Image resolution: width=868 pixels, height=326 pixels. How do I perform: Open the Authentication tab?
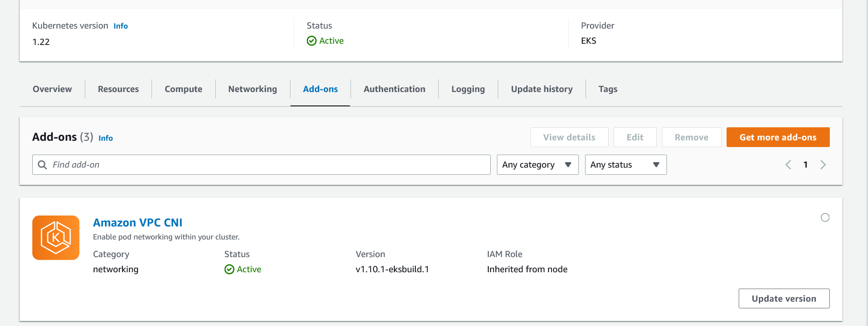pyautogui.click(x=395, y=89)
